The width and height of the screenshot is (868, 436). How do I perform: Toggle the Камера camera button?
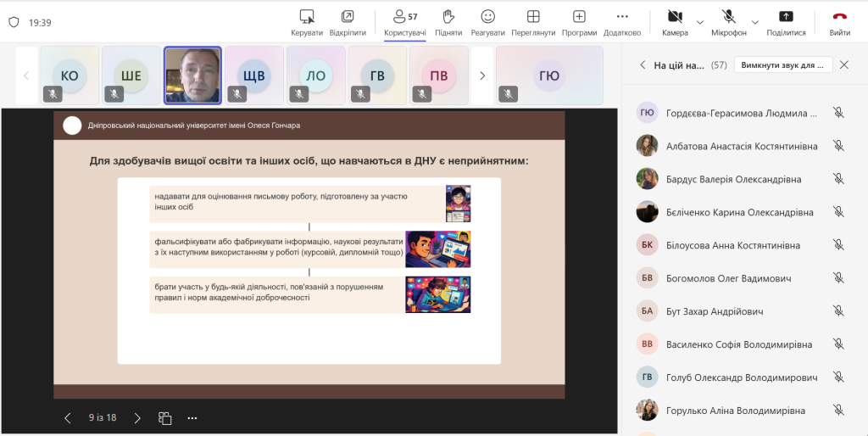point(675,16)
